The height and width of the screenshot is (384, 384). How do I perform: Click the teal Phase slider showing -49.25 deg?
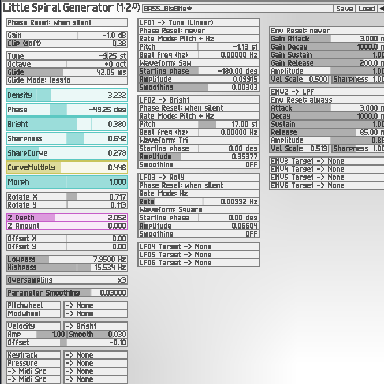[x=67, y=109]
